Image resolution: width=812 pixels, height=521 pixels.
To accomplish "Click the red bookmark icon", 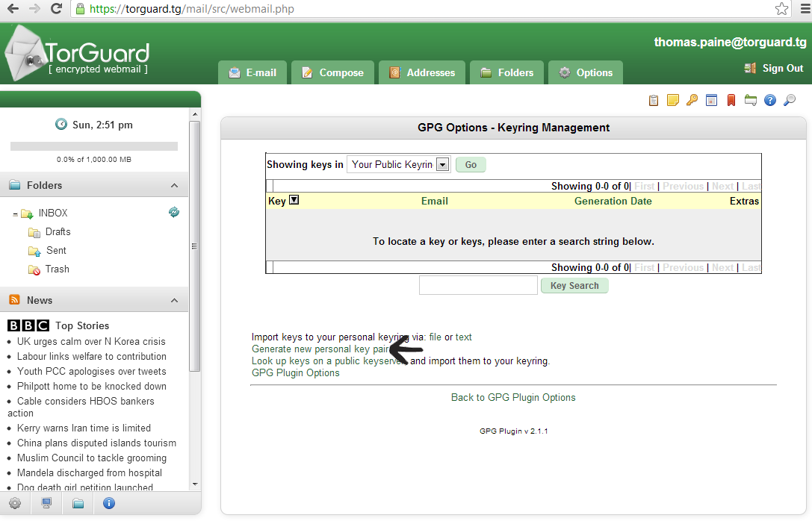I will pos(731,100).
